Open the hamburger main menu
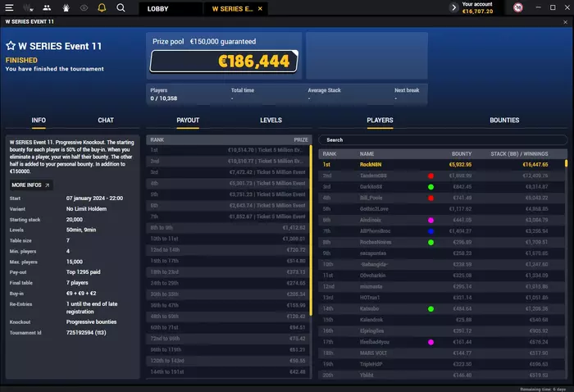 coord(9,7)
